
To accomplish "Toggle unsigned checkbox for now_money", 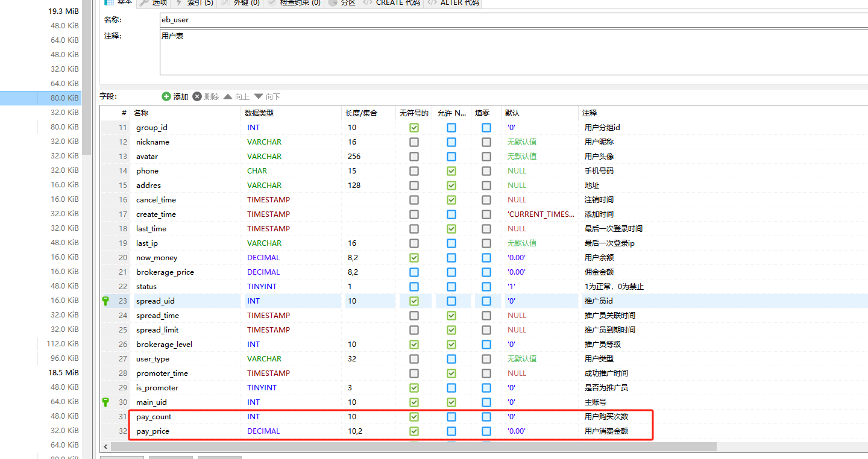I will point(414,258).
